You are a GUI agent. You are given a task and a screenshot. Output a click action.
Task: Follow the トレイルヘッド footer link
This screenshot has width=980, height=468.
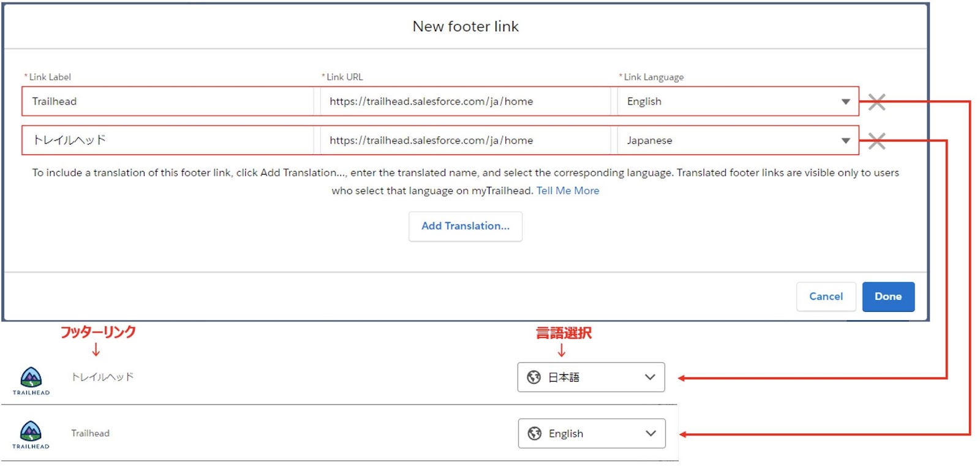(x=102, y=377)
